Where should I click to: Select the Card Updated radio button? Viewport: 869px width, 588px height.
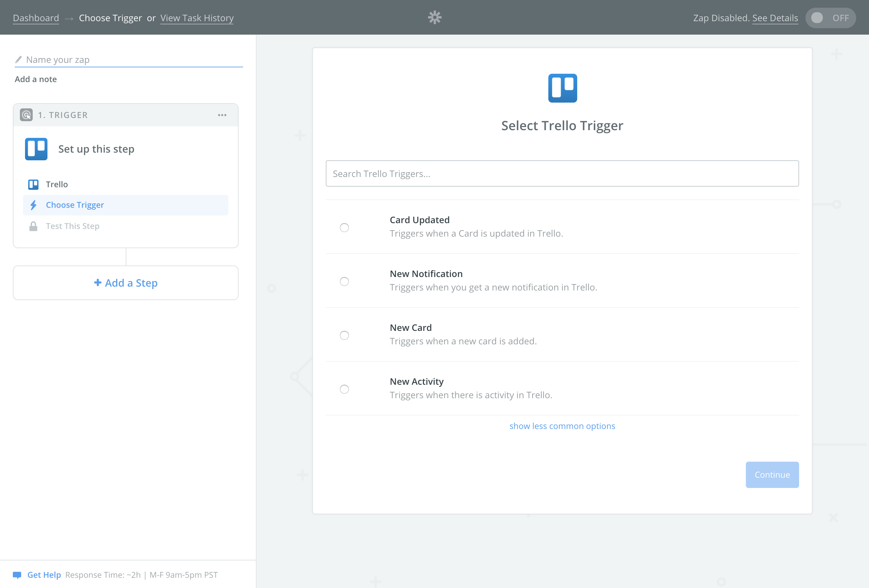click(x=344, y=228)
